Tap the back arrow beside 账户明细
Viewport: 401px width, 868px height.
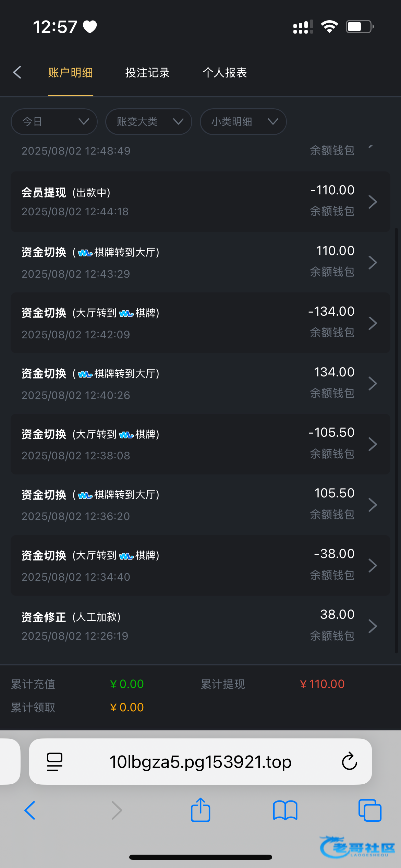[x=17, y=72]
